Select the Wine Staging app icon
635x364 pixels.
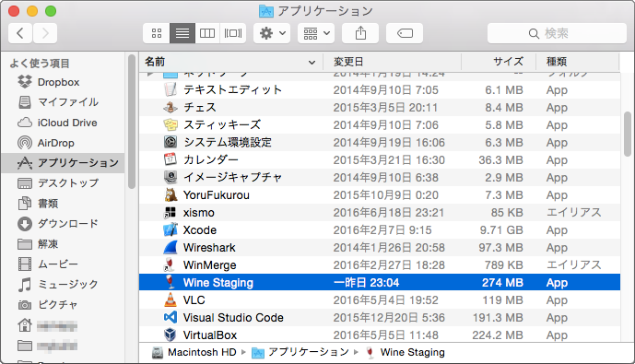[171, 282]
